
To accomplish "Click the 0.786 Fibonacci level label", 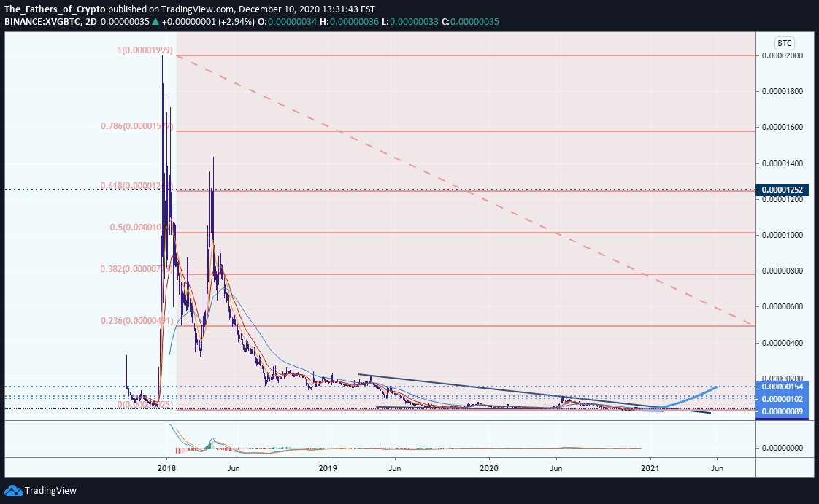I will coord(136,126).
